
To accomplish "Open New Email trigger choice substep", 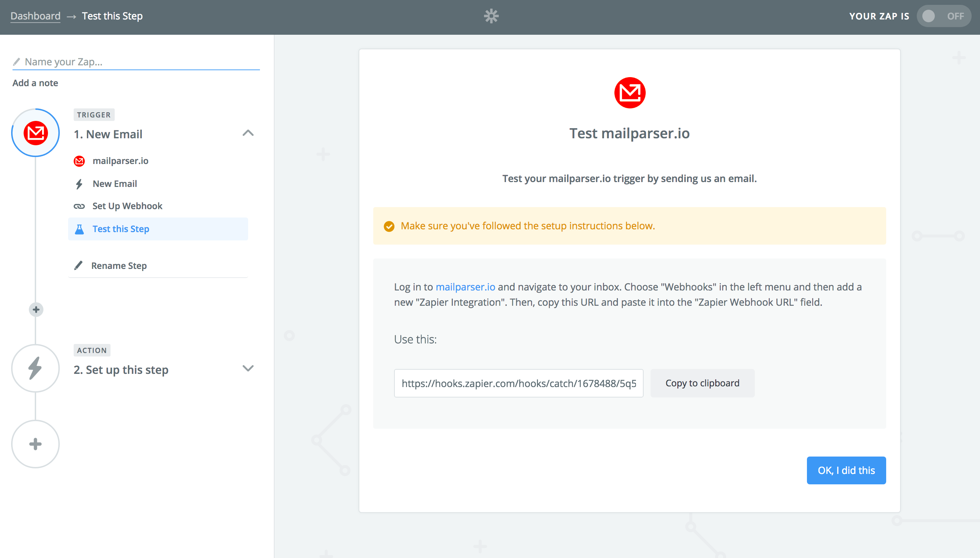I will tap(115, 184).
